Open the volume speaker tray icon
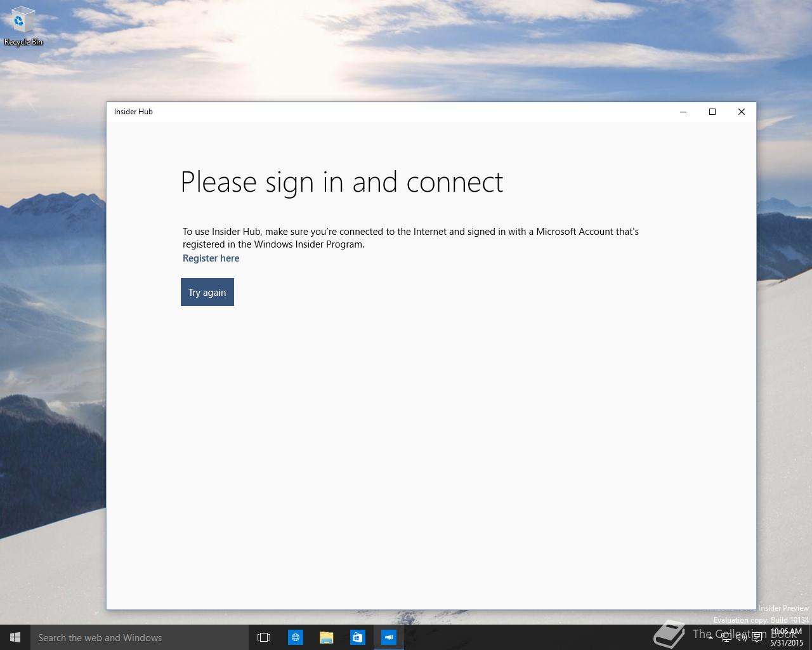This screenshot has height=650, width=812. (x=742, y=637)
